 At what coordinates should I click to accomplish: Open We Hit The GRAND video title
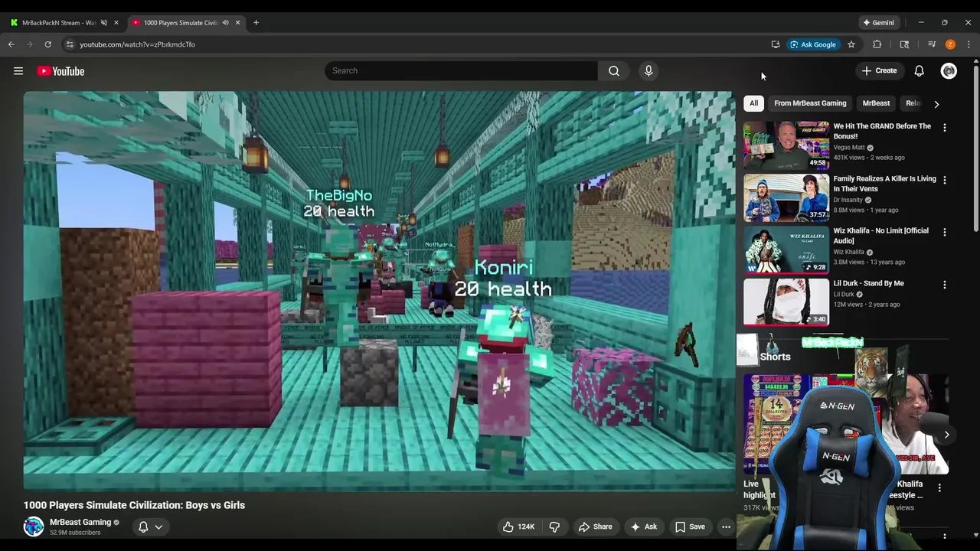(x=882, y=131)
